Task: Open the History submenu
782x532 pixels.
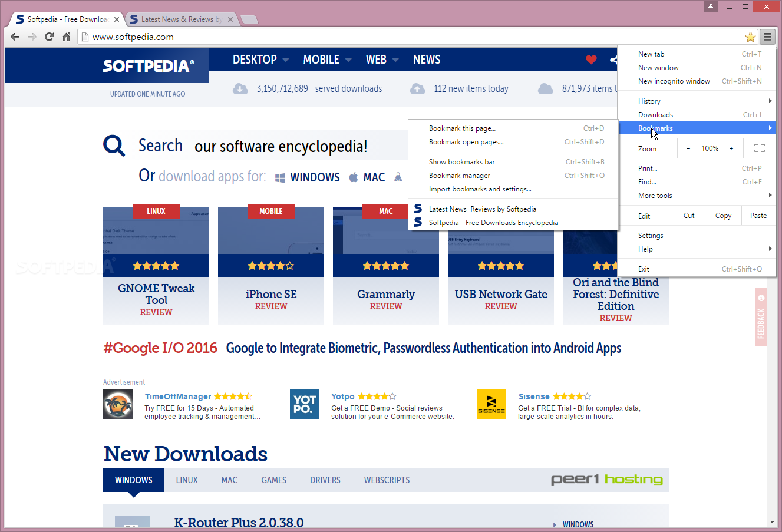Action: click(697, 101)
